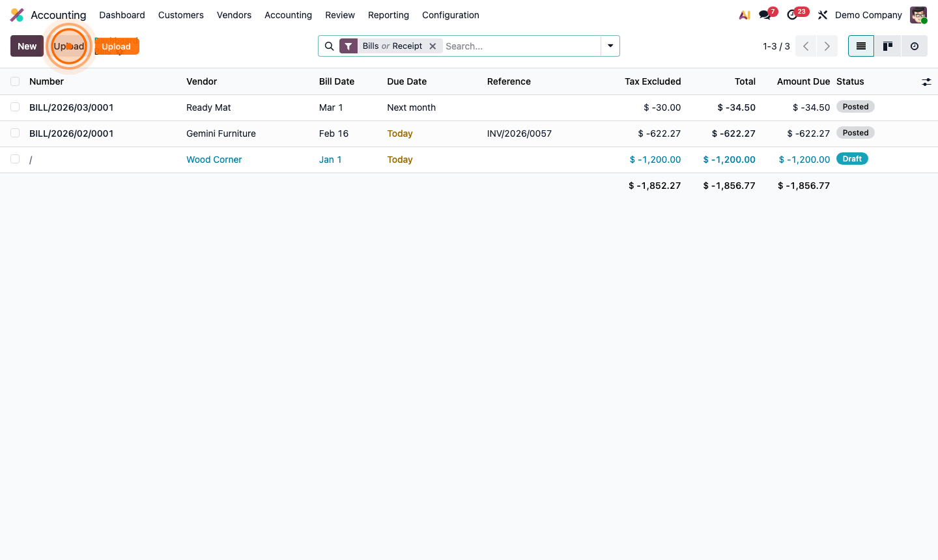Expand the search options dropdown arrow

coord(610,46)
